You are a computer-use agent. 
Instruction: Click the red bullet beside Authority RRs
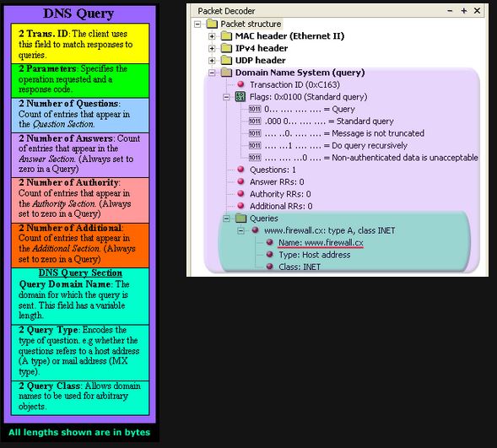pos(240,193)
